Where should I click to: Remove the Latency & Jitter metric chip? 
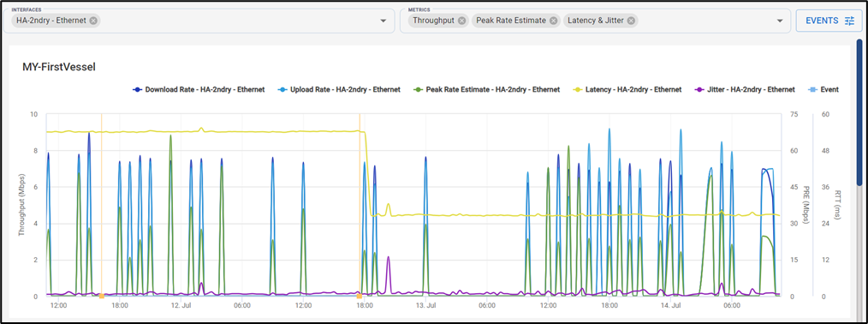(x=631, y=21)
